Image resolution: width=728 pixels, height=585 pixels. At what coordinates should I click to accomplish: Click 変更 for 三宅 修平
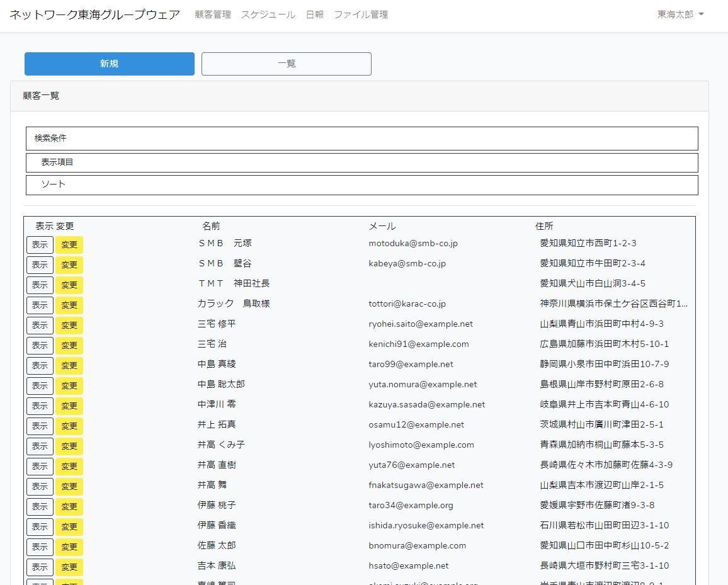click(69, 326)
